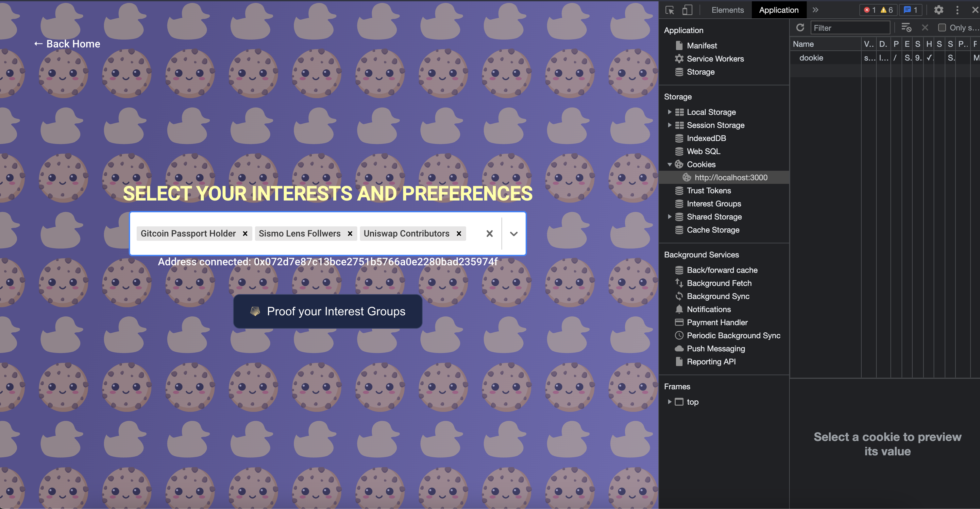Viewport: 980px width, 509px height.
Task: Click the inspect element picker icon
Action: tap(670, 10)
